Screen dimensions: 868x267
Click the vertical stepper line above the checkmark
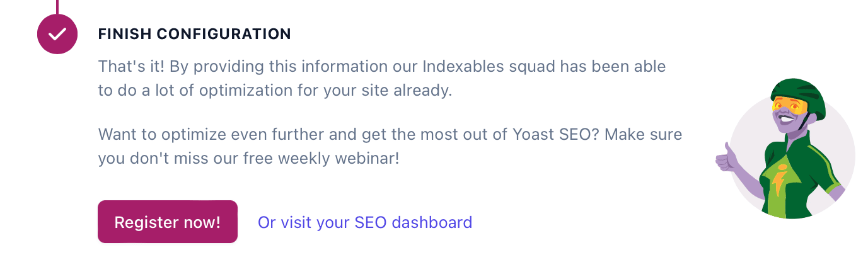(57, 6)
